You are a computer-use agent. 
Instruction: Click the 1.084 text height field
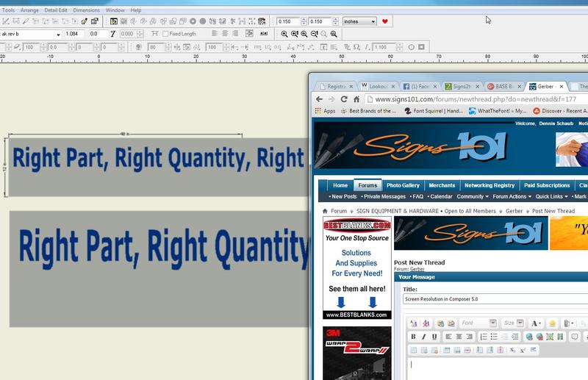75,34
